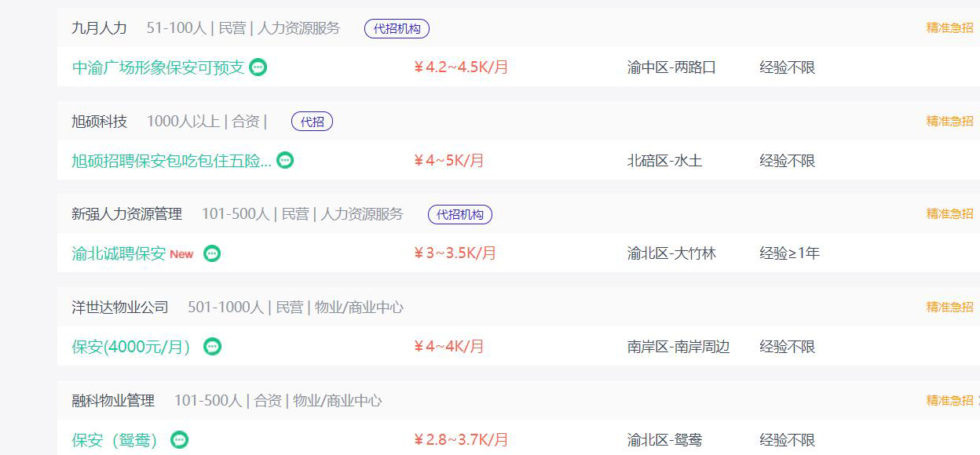This screenshot has height=455, width=980.
Task: View company 旭硕科技
Action: tap(99, 122)
